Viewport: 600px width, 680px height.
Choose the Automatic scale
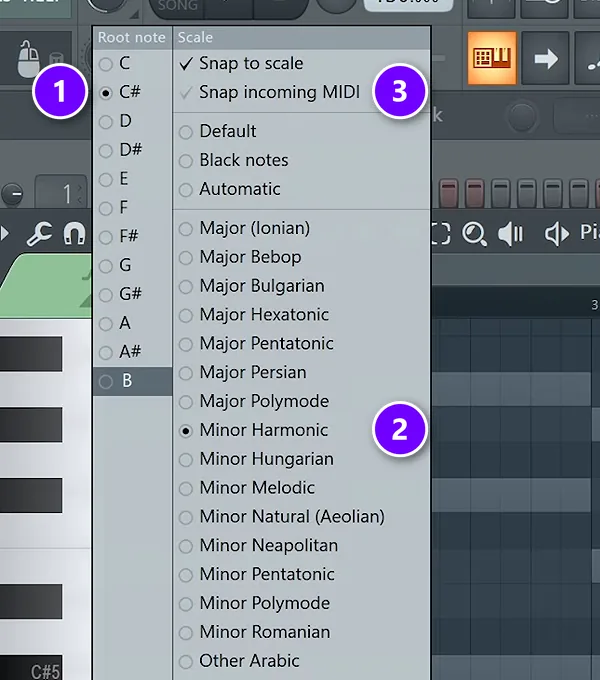point(301,189)
